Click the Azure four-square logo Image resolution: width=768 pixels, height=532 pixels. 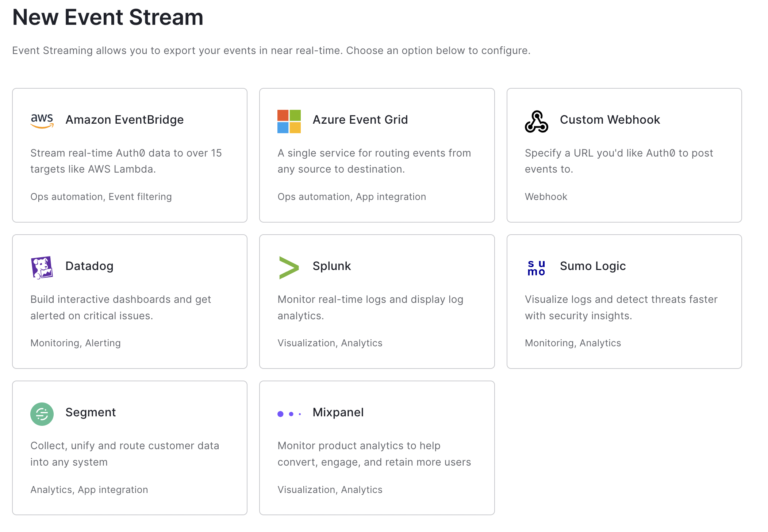coord(289,121)
